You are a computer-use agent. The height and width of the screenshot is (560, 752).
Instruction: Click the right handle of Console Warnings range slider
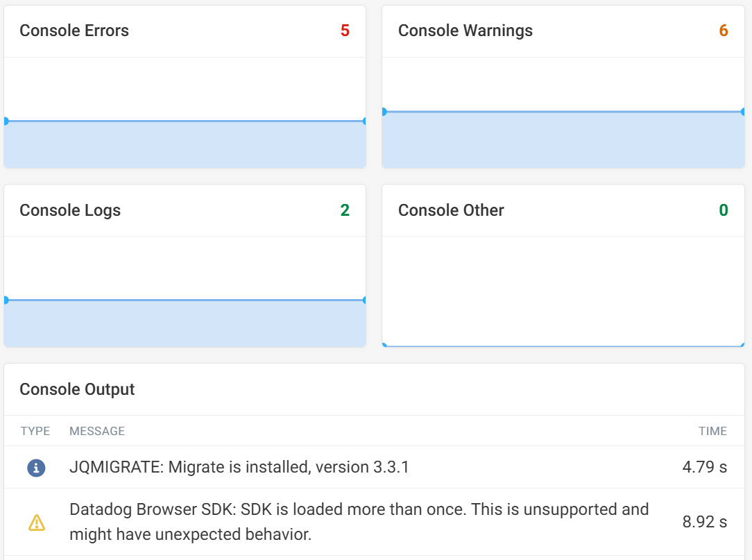coord(742,110)
